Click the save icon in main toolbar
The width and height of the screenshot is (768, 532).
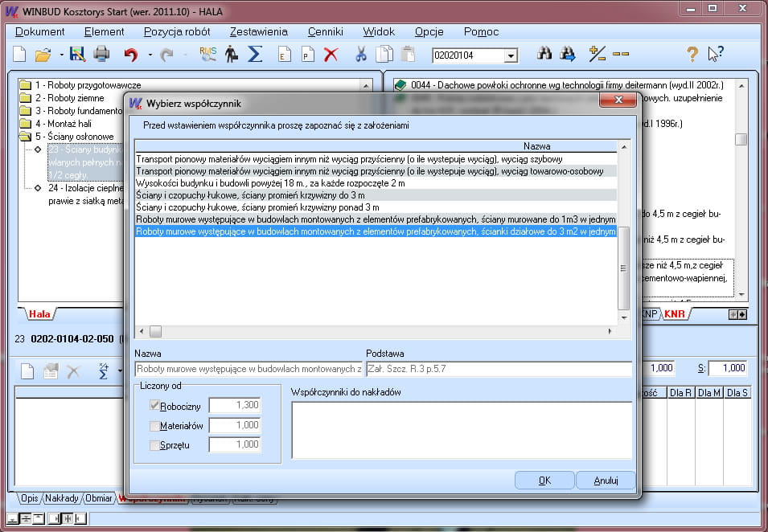[x=77, y=55]
